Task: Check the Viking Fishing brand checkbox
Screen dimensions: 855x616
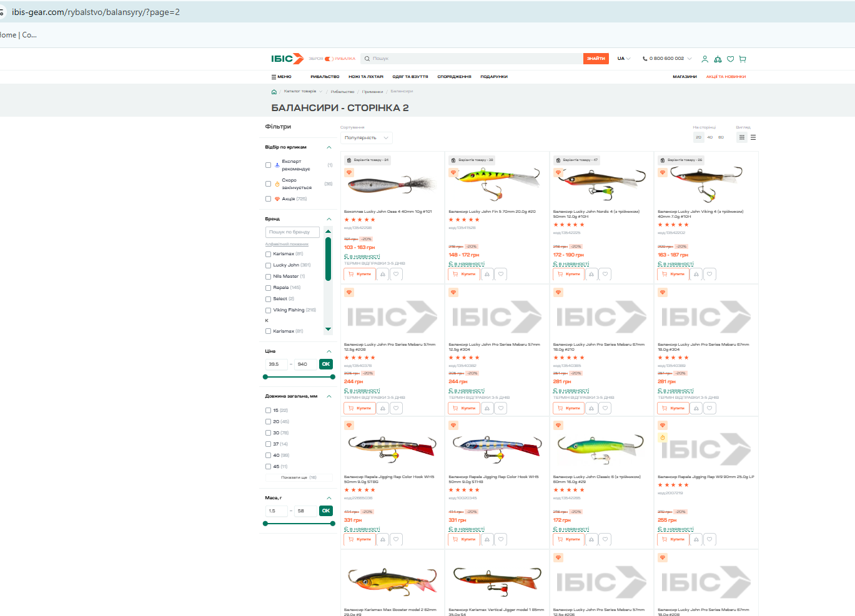Action: coord(268,310)
